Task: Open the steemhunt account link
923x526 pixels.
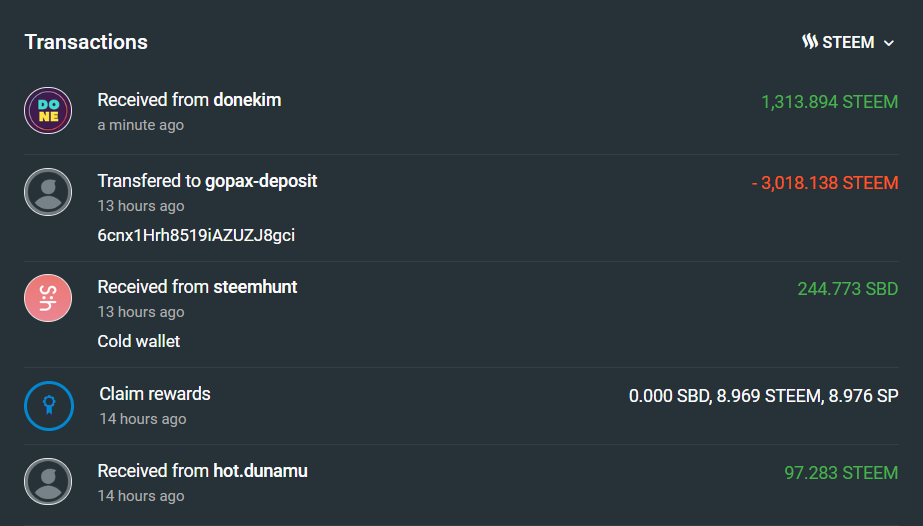Action: [x=255, y=287]
